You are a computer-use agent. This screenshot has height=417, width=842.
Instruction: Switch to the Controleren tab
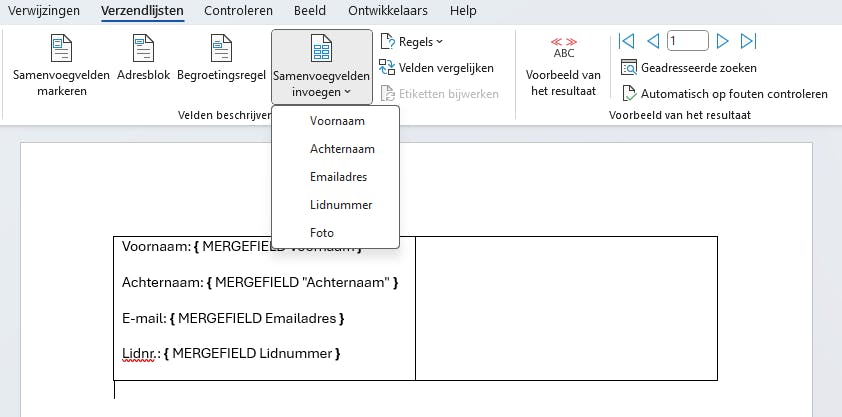point(238,10)
